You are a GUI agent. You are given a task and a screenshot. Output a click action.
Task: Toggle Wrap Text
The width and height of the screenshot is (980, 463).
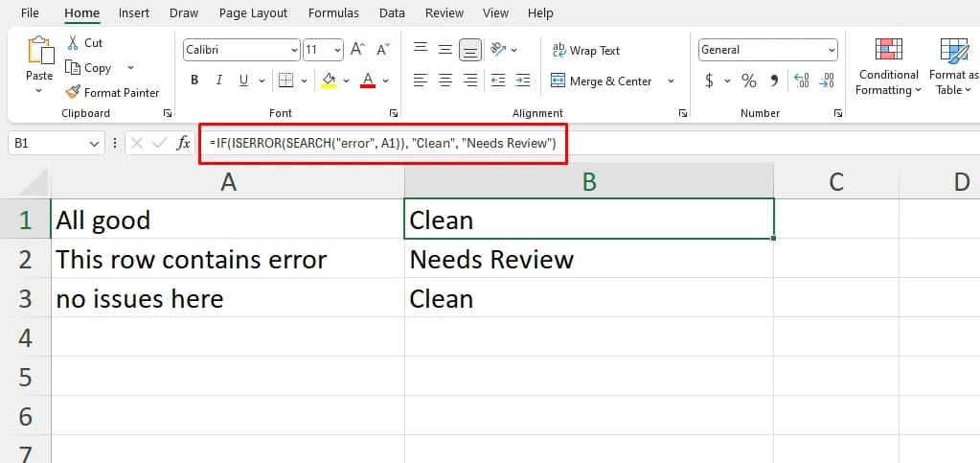[x=585, y=51]
